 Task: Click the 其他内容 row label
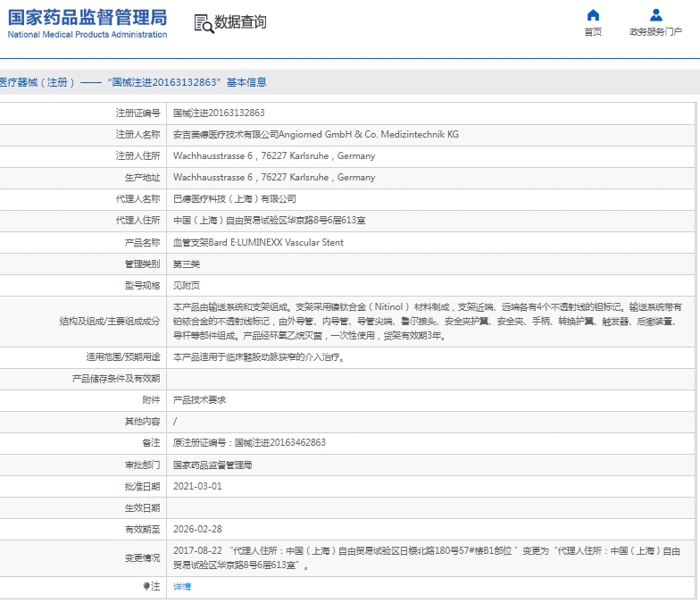tap(143, 422)
